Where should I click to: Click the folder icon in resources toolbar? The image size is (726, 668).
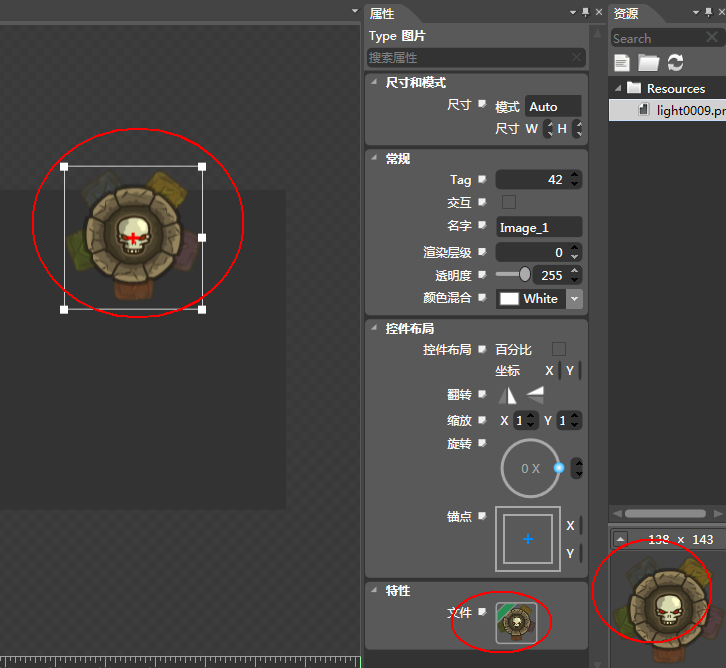click(x=649, y=63)
